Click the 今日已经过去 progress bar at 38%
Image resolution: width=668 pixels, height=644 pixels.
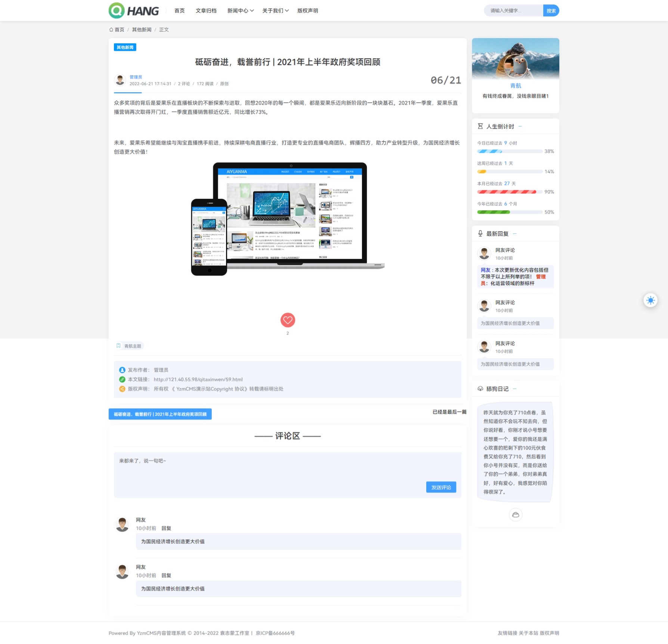[510, 151]
